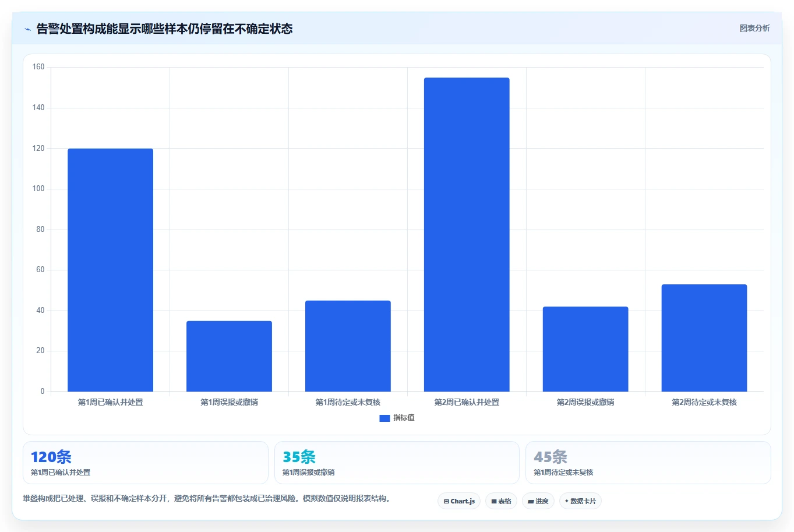The width and height of the screenshot is (794, 532).
Task: Click the 表格 tag
Action: [x=501, y=501]
